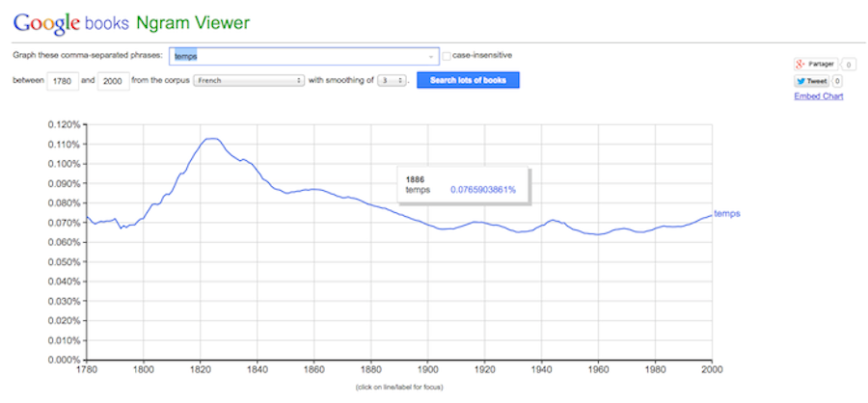Click the Search lots of books button
The image size is (868, 403).
pos(468,80)
